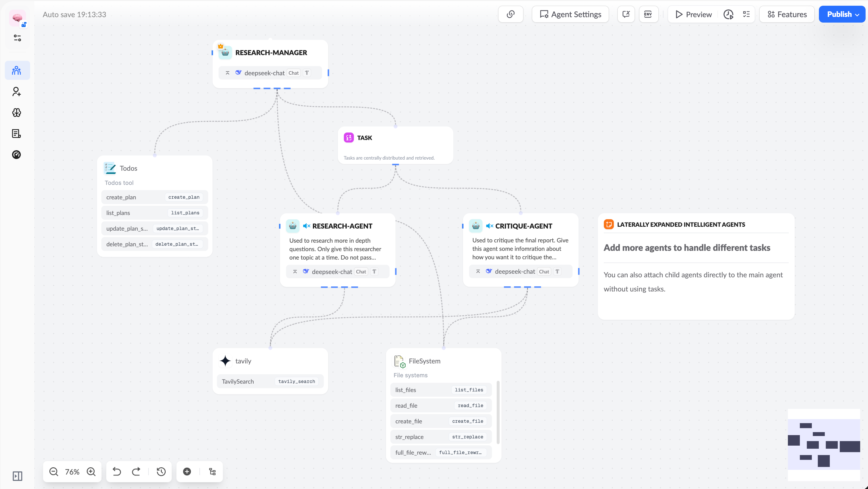Open Agent Settings
This screenshot has height=489, width=868.
570,14
